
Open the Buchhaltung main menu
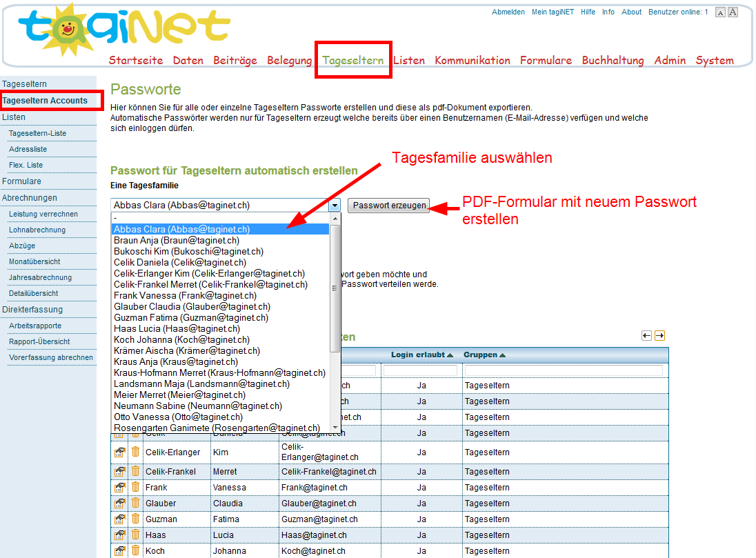[613, 61]
